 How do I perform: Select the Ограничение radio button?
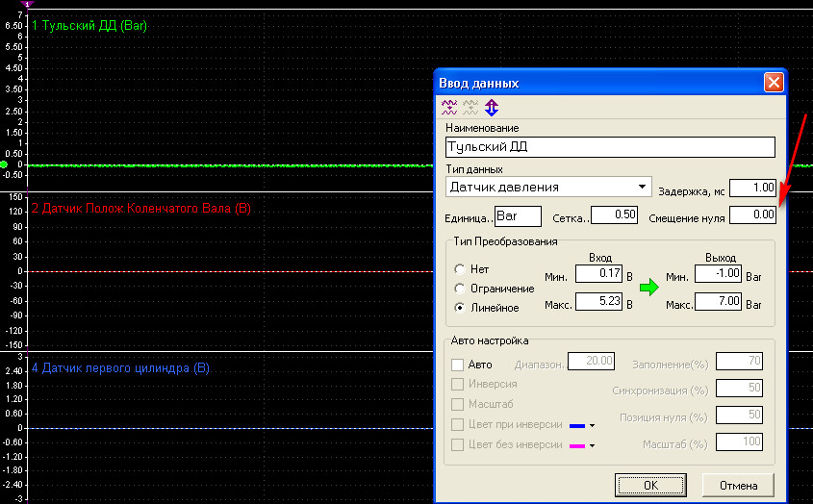(459, 289)
